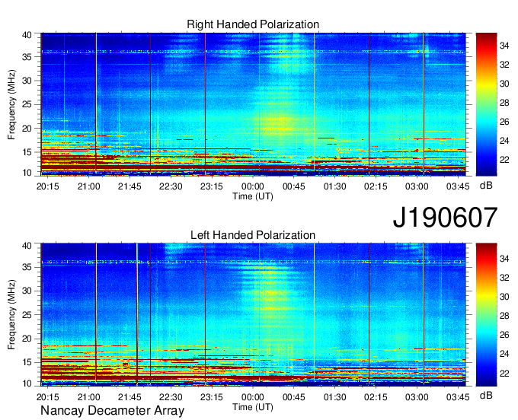Click the "Nancay Decameter Array" caption
Image resolution: width=518 pixels, height=420 pixels.
pyautogui.click(x=112, y=411)
